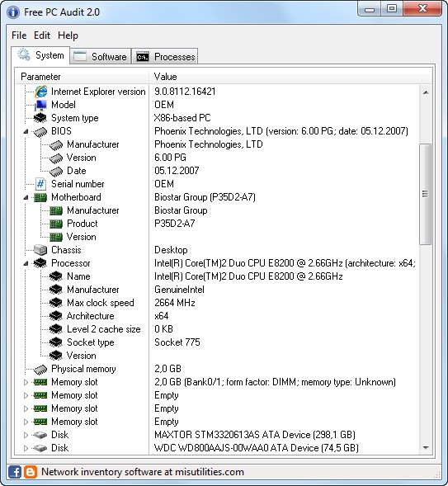Click the Serial number hash icon
This screenshot has height=486, width=448.
click(x=40, y=184)
